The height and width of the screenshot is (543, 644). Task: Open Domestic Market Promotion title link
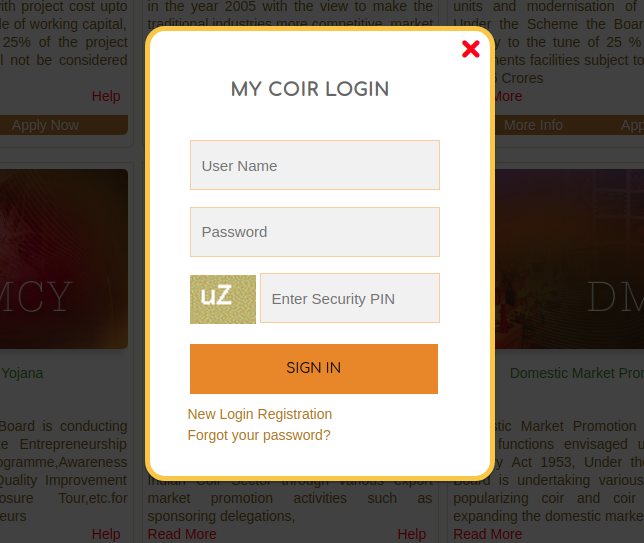(576, 373)
